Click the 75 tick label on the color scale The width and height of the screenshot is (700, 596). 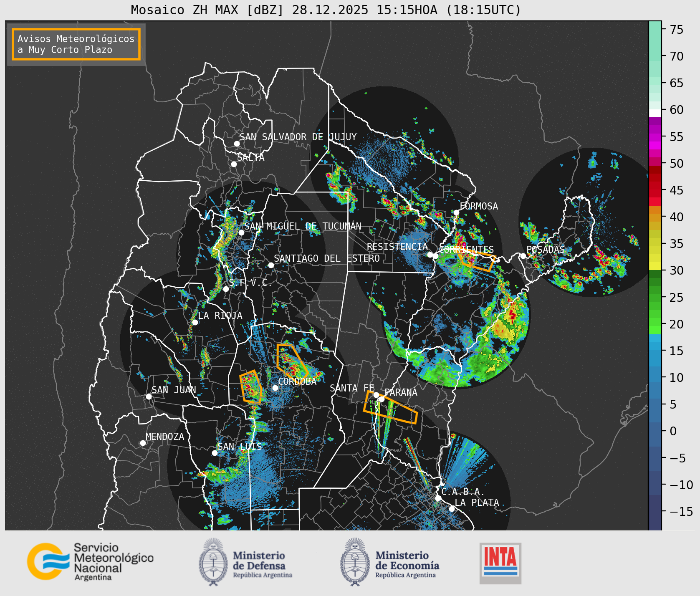[677, 30]
